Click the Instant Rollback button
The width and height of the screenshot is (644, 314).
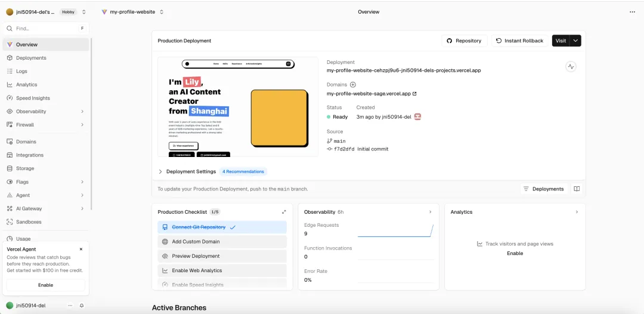pyautogui.click(x=519, y=41)
